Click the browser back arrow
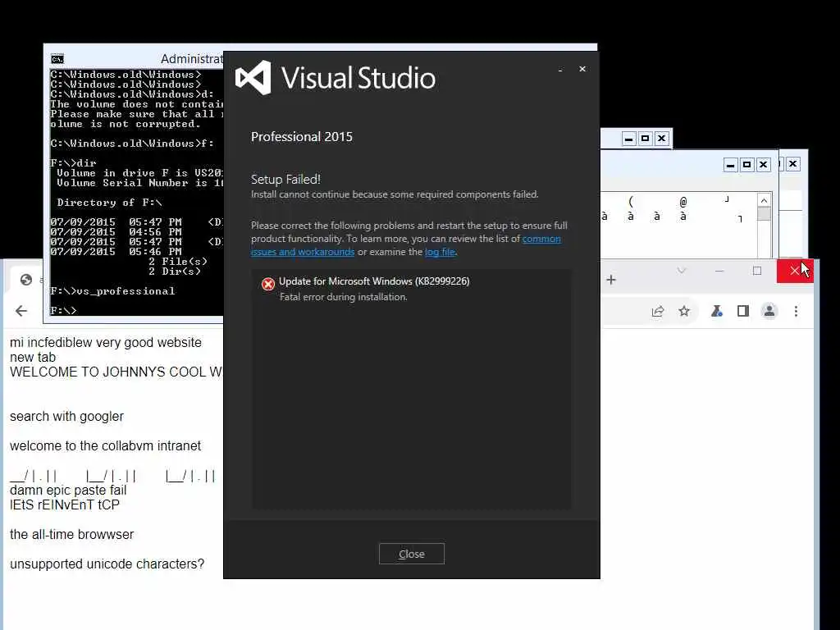The image size is (840, 630). tap(21, 311)
